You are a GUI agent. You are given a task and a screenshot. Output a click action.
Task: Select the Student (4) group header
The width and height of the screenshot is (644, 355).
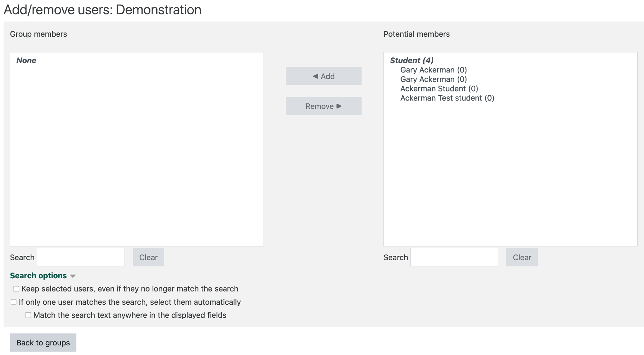412,60
